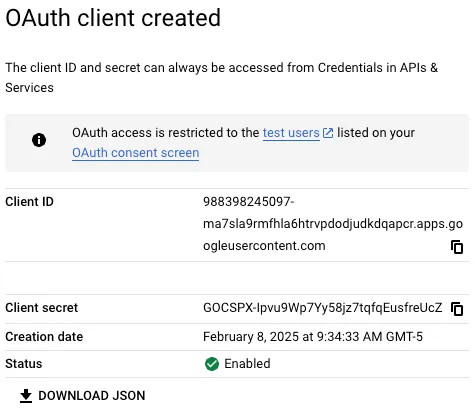Open the OAuth consent screen link

pyautogui.click(x=136, y=153)
